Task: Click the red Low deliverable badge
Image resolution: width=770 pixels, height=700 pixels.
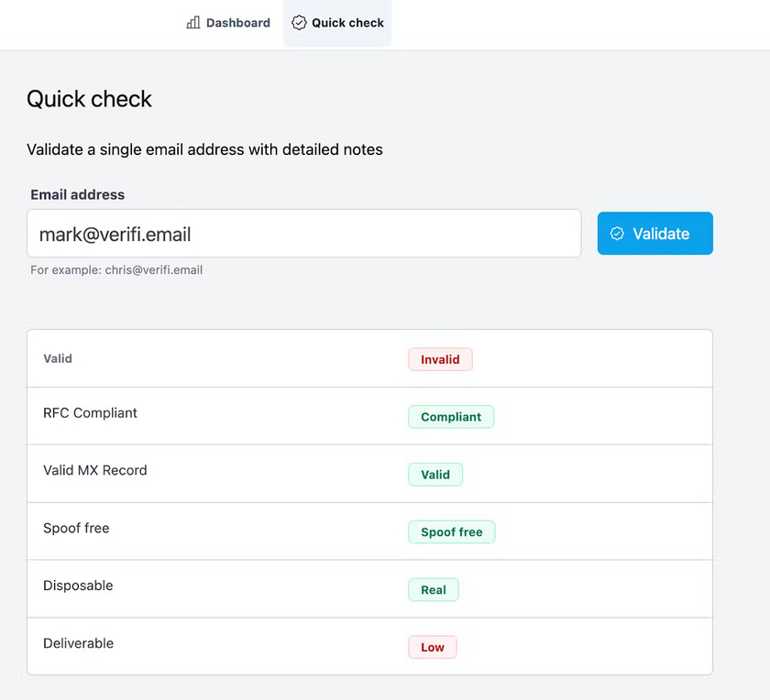Action: click(433, 648)
